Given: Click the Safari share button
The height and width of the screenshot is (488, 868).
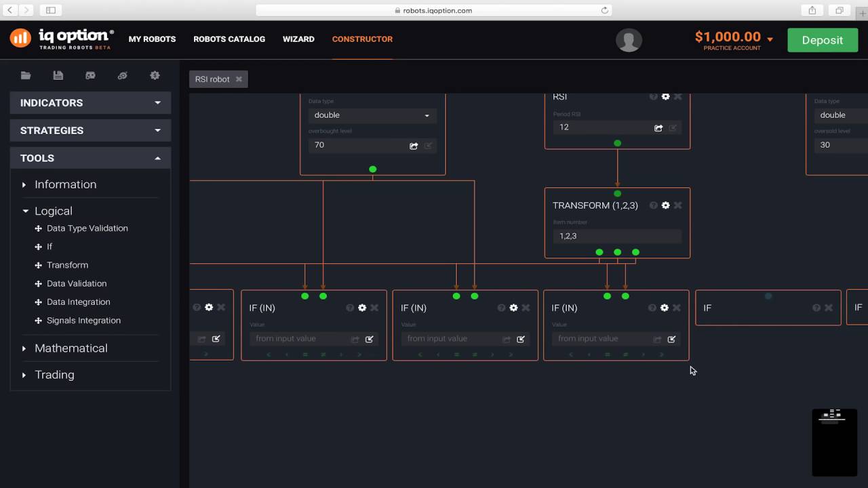Looking at the screenshot, I should tap(812, 10).
